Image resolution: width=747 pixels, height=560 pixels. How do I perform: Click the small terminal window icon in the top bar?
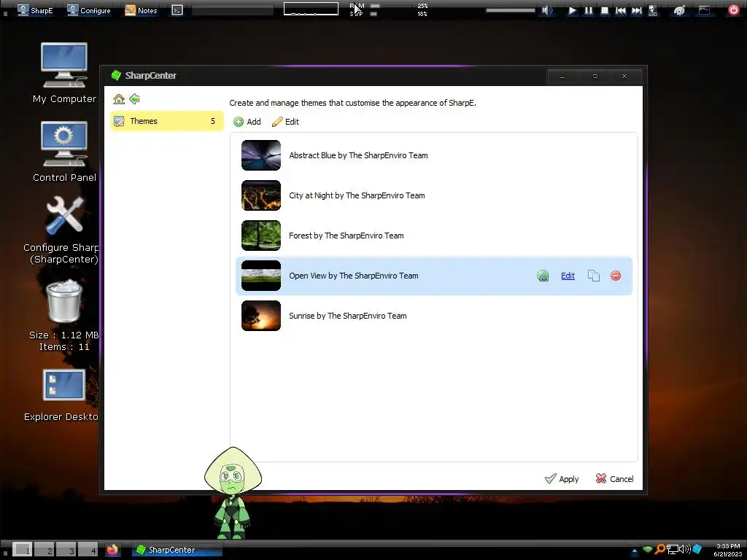coord(704,10)
